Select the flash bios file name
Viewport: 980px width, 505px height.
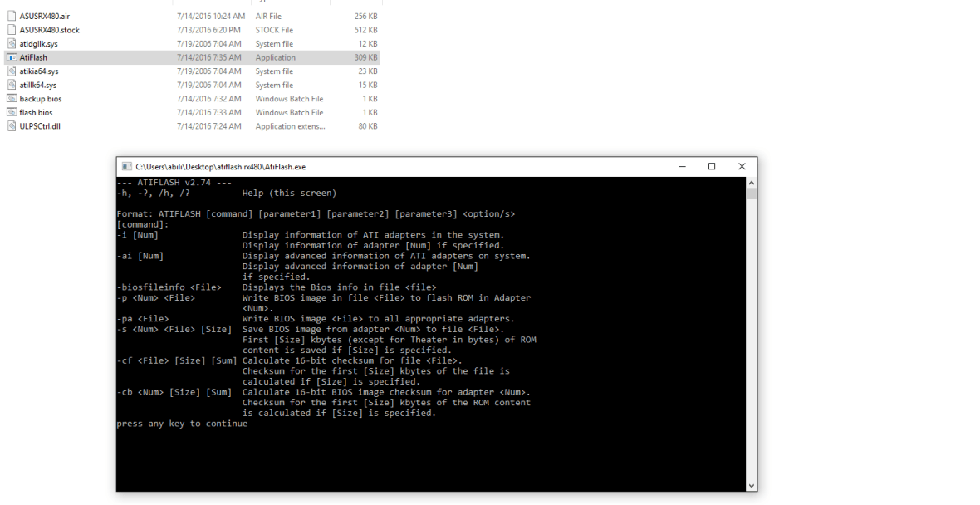click(36, 112)
